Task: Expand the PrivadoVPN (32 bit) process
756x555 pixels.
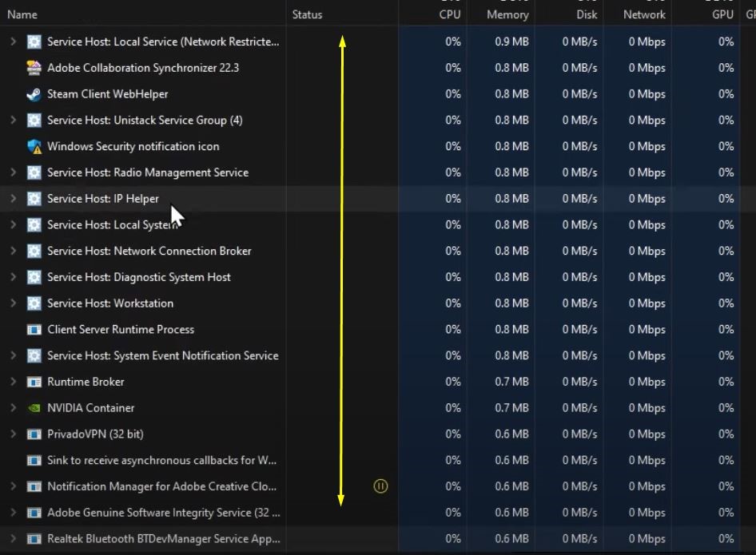Action: pyautogui.click(x=14, y=434)
